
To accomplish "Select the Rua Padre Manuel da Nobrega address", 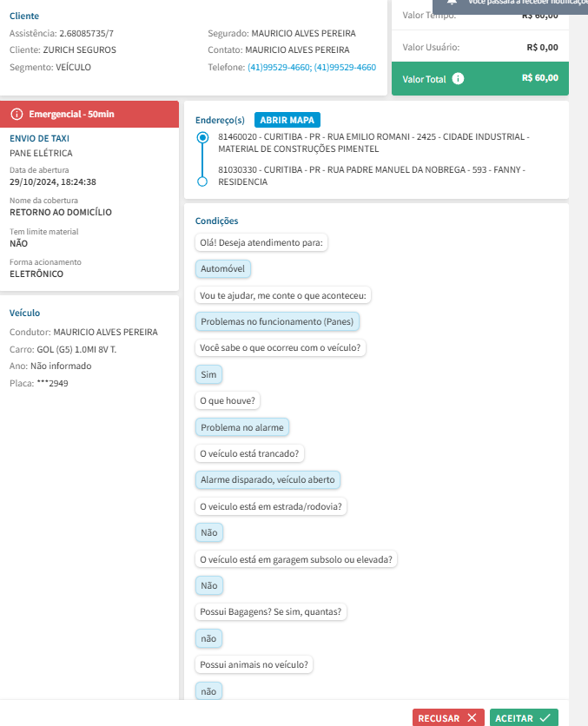I will tap(371, 175).
